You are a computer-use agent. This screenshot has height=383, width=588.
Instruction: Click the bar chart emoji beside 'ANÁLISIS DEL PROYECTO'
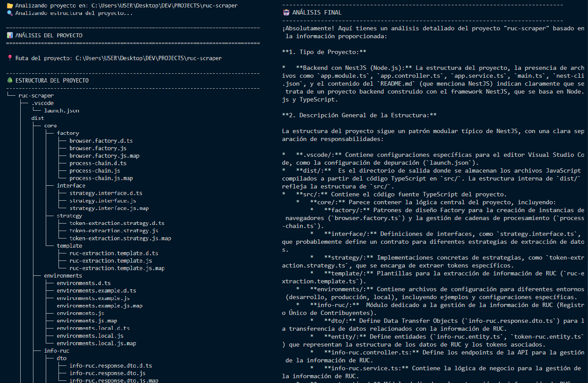(x=10, y=36)
